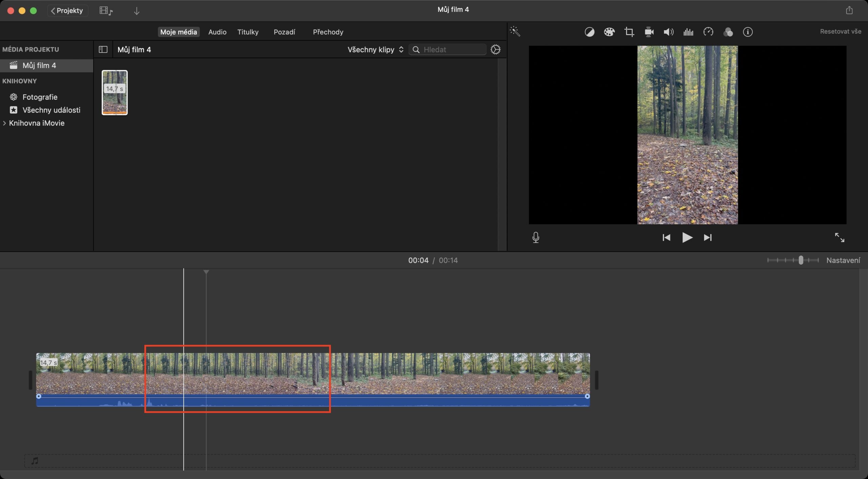
Task: Toggle voiceover recording with microphone icon
Action: click(x=536, y=238)
